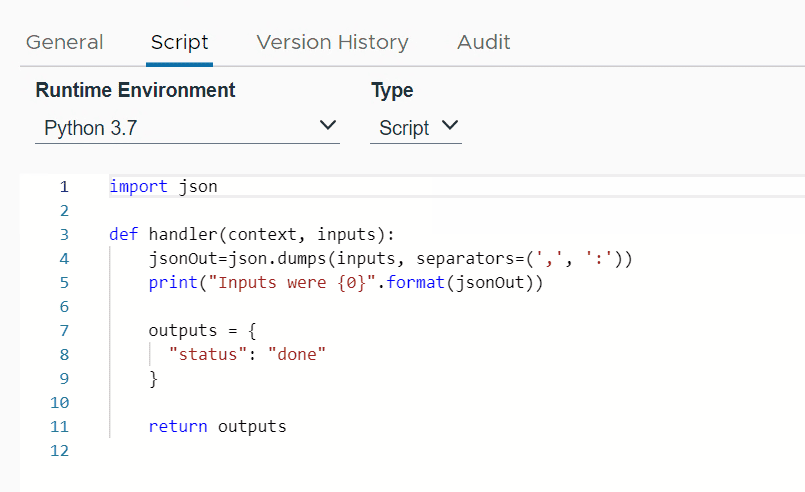Screen dimensions: 805x492
Task: Click the return outputs statement
Action: click(217, 426)
